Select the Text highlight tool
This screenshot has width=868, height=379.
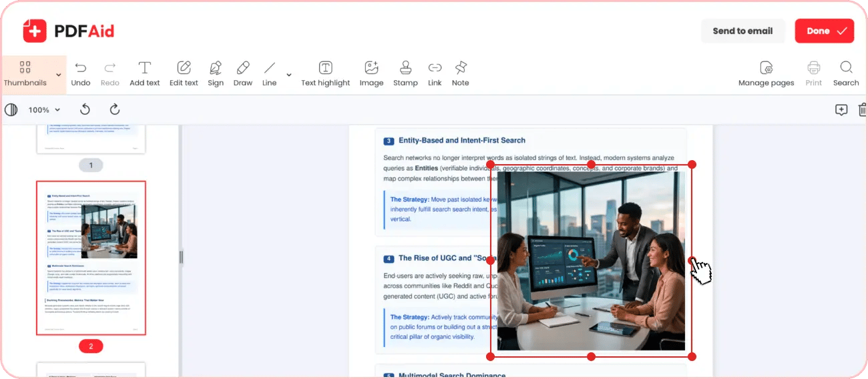tap(325, 74)
